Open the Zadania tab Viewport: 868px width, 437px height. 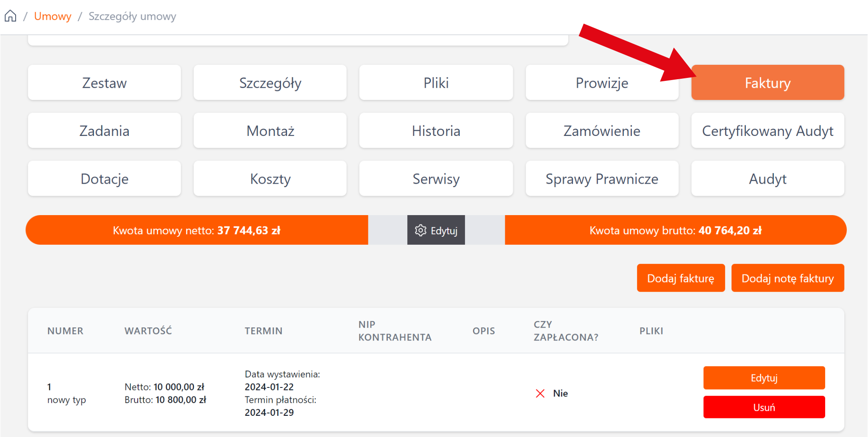tap(104, 130)
